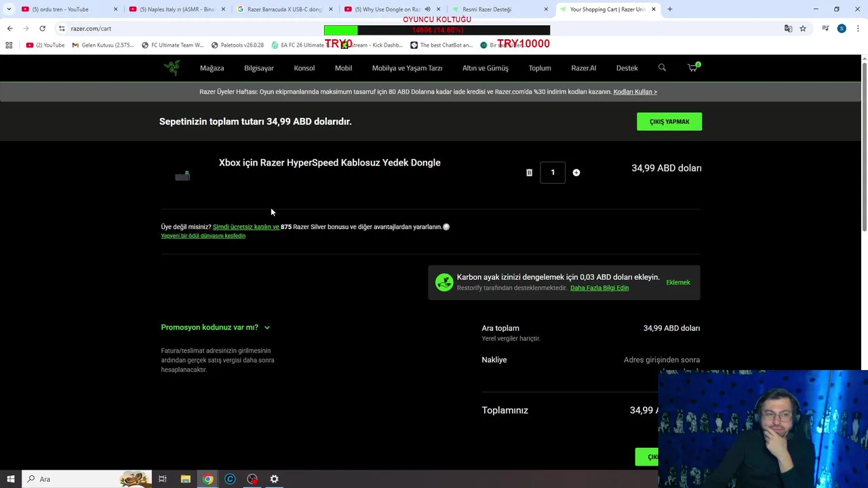The width and height of the screenshot is (868, 488).
Task: Mute the Why Use Dongle tab audio icon
Action: pos(427,9)
